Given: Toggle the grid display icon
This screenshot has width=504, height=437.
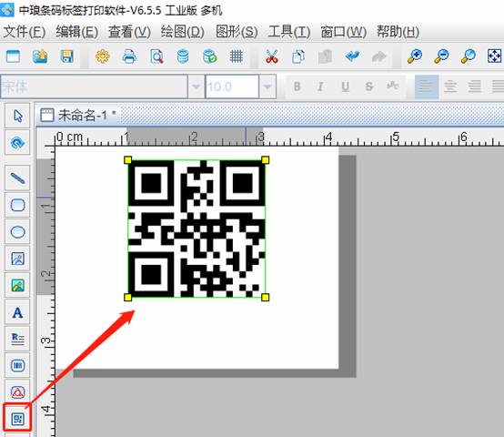Looking at the screenshot, I should (x=237, y=56).
